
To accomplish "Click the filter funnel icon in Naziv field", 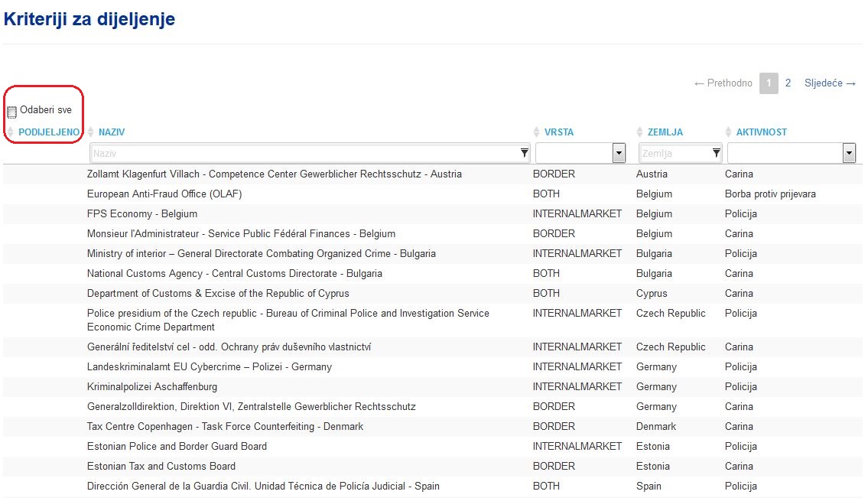I will 524,153.
